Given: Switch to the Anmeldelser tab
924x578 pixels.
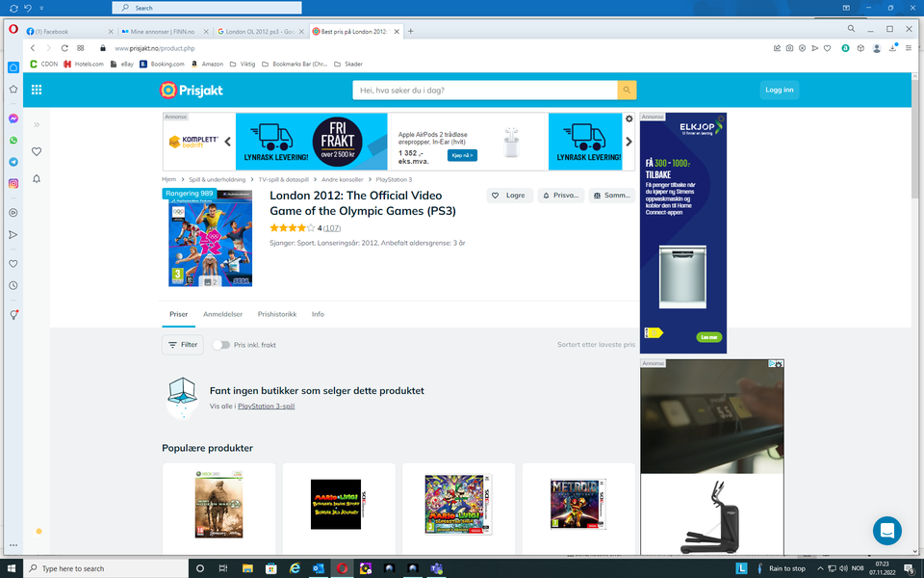Looking at the screenshot, I should click(222, 314).
